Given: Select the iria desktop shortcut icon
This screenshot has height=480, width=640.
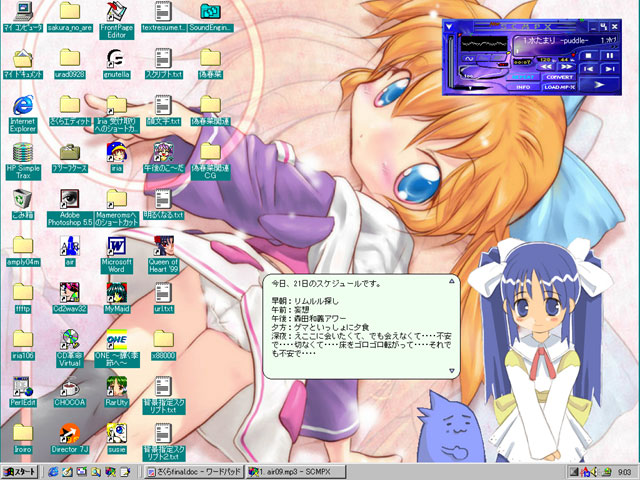Looking at the screenshot, I should pyautogui.click(x=117, y=157).
